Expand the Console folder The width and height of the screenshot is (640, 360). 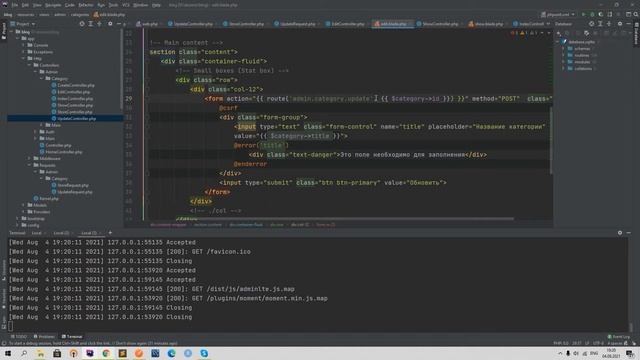(24, 45)
